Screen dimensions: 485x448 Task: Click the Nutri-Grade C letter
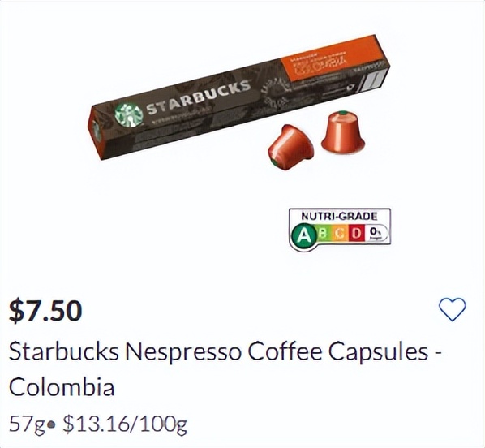pyautogui.click(x=341, y=233)
